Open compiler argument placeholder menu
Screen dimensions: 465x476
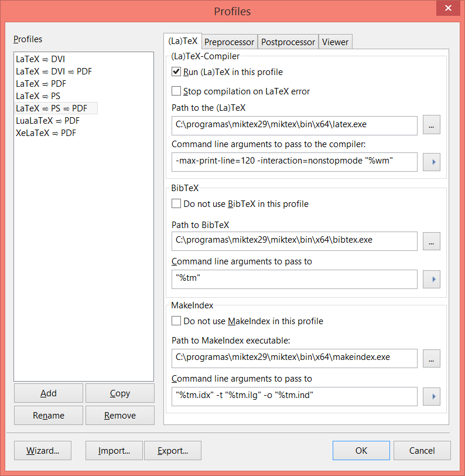(x=431, y=162)
